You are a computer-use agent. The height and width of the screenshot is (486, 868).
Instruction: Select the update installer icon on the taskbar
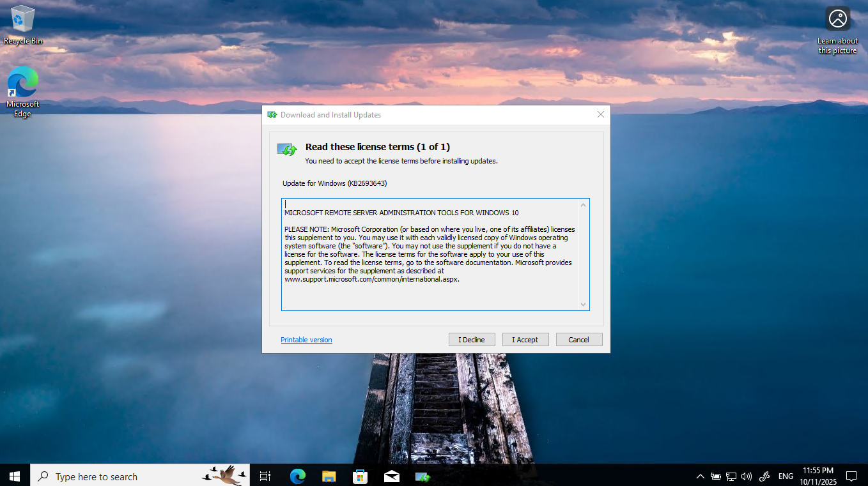(x=422, y=476)
